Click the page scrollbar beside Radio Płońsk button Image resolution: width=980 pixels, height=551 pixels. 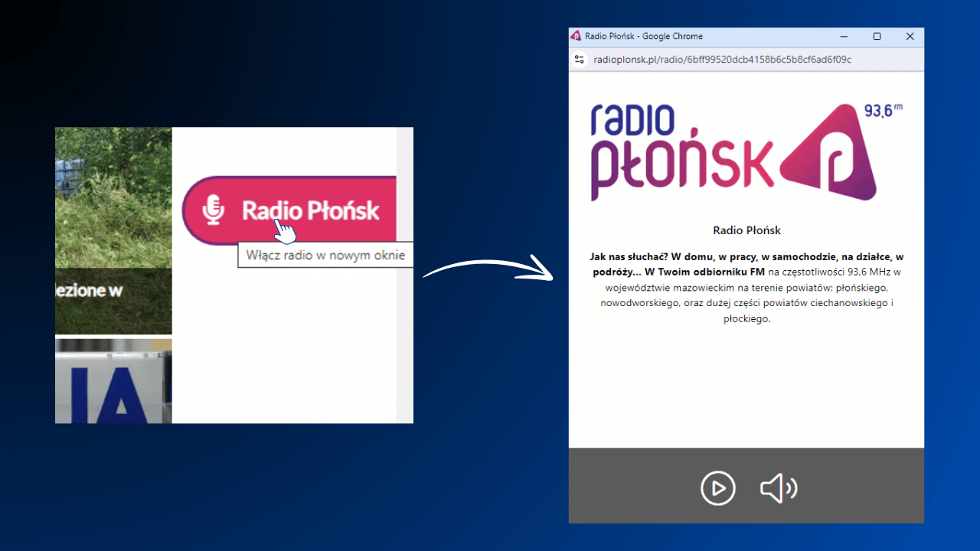[x=404, y=275]
